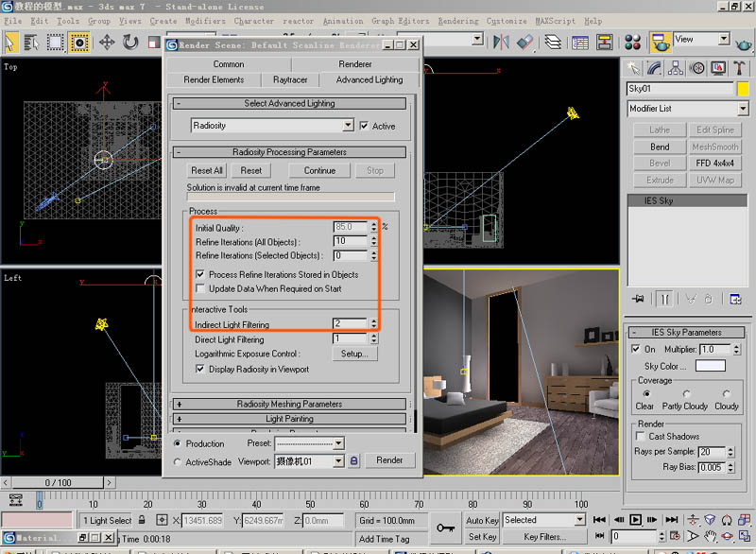Open the Curve Editor icon
Image resolution: width=756 pixels, height=554 pixels.
[x=580, y=43]
